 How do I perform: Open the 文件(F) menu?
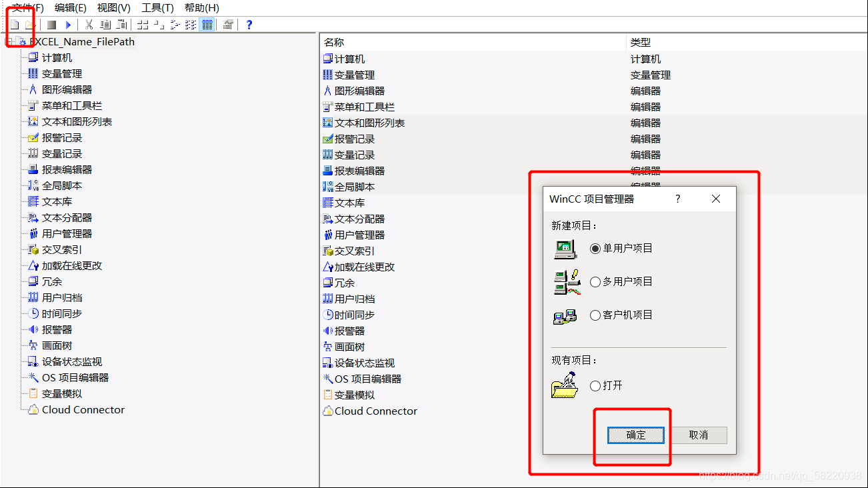27,8
